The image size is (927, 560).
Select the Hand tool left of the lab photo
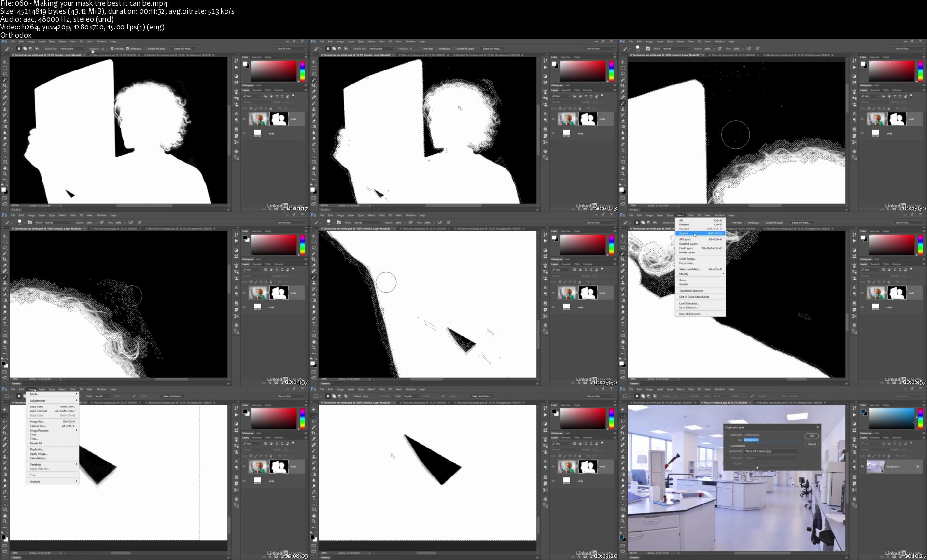pos(623,516)
